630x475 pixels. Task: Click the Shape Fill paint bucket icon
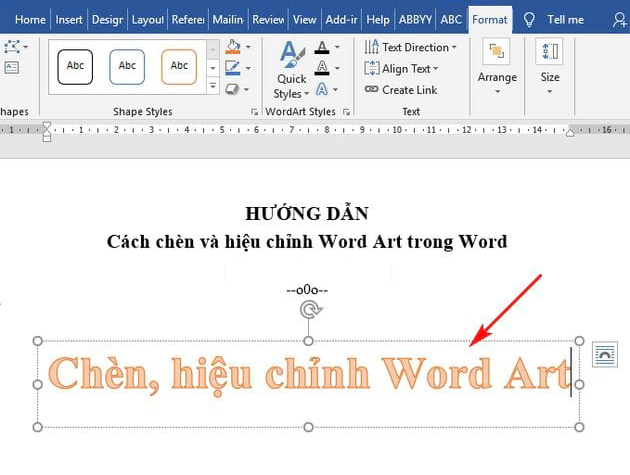click(x=233, y=47)
